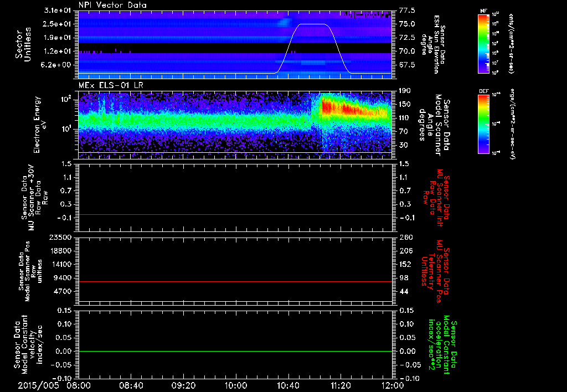Click the 12:00 time axis label
This screenshot has width=567, height=392.
click(x=393, y=385)
